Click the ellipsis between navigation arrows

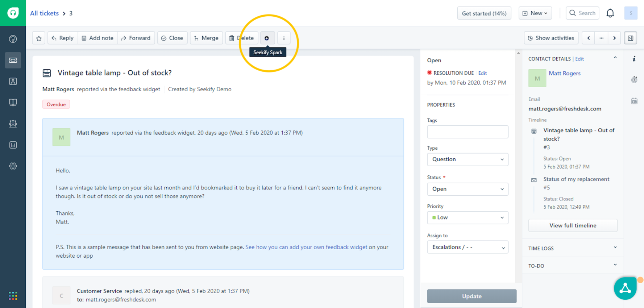click(x=602, y=38)
